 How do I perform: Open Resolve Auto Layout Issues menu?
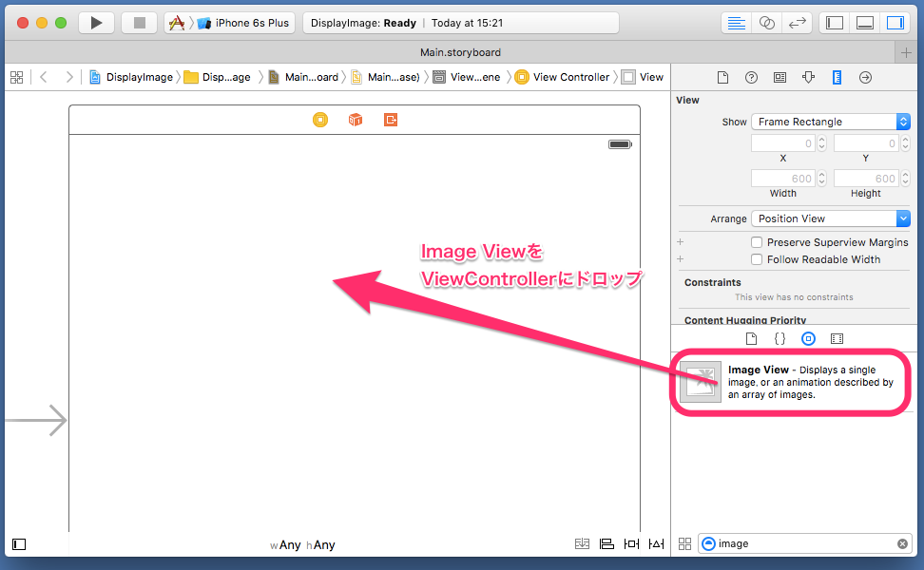(656, 543)
